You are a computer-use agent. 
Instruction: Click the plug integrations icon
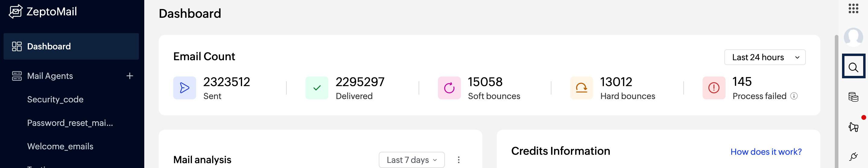(x=853, y=156)
